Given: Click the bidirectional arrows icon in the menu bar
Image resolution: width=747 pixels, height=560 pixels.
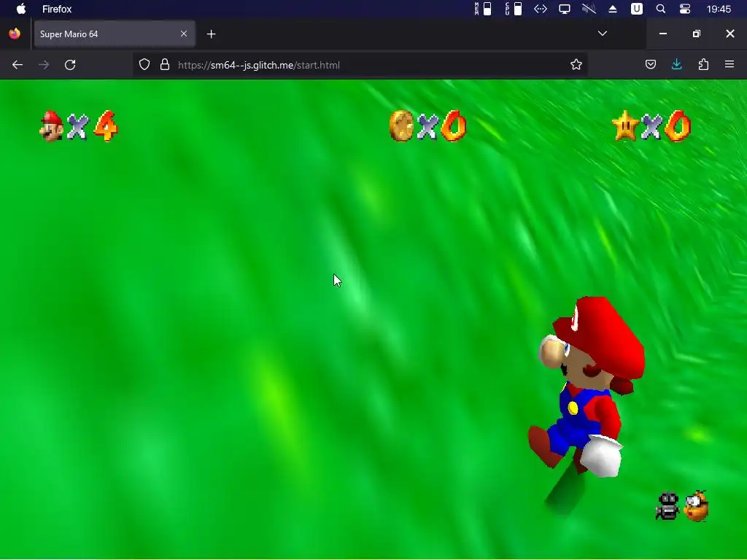Looking at the screenshot, I should pyautogui.click(x=541, y=9).
